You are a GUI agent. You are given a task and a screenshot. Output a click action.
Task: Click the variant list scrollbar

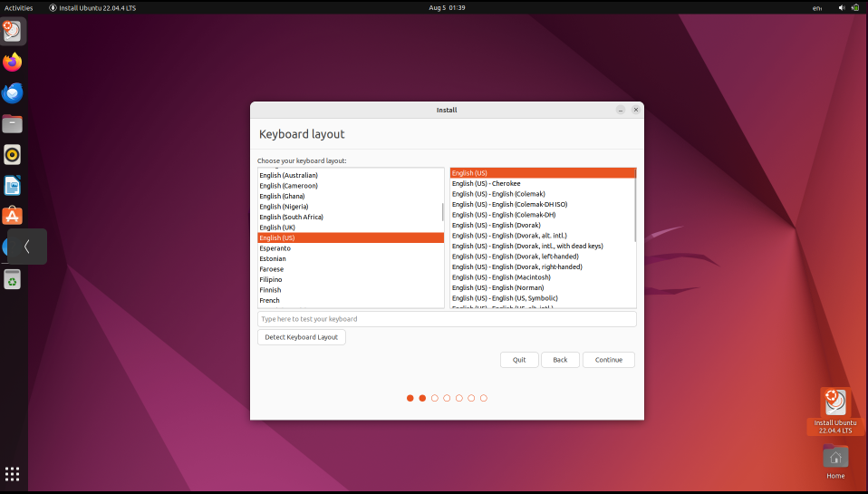(635, 205)
